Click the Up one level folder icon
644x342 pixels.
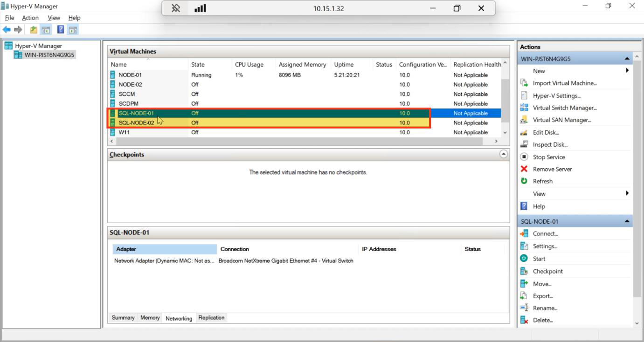pos(34,30)
